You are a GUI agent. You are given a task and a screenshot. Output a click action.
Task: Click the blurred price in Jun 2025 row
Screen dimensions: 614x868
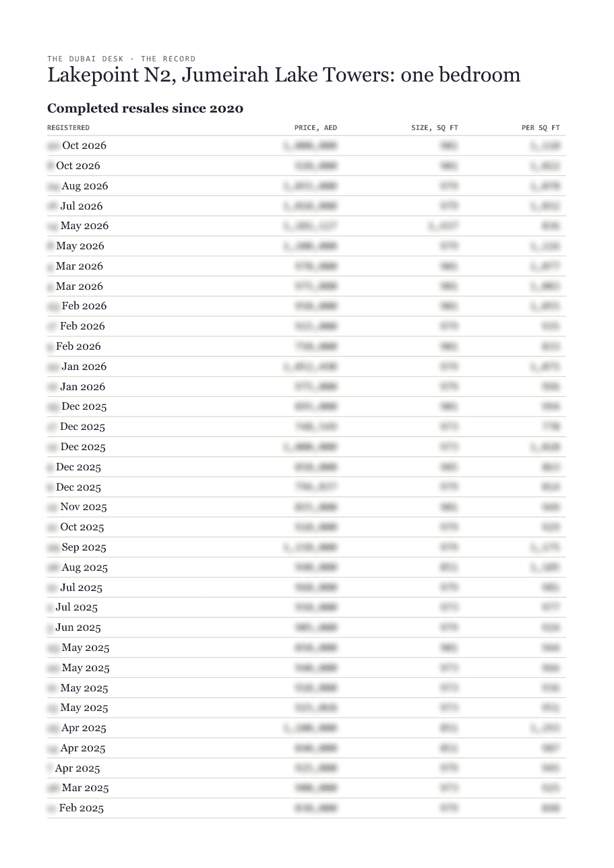tap(315, 627)
